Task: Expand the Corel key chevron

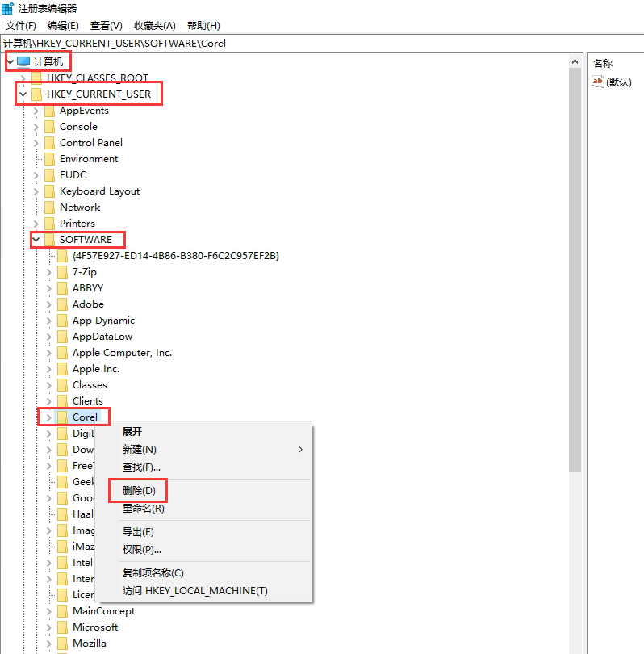Action: (x=49, y=417)
